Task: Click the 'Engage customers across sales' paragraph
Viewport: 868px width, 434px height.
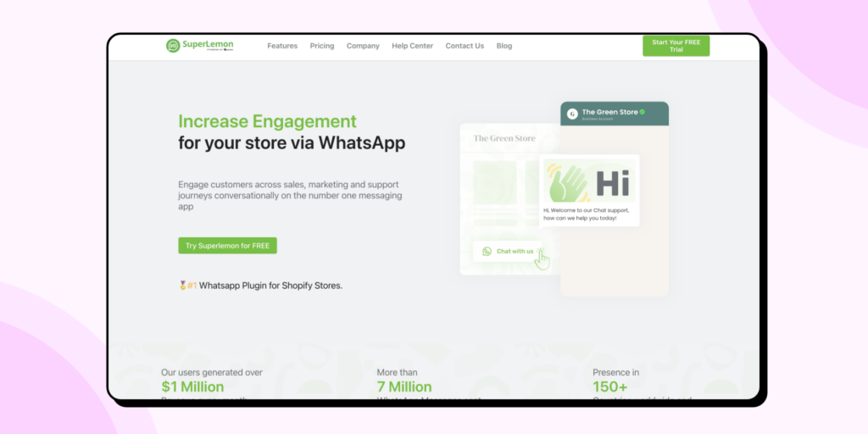Action: tap(290, 196)
